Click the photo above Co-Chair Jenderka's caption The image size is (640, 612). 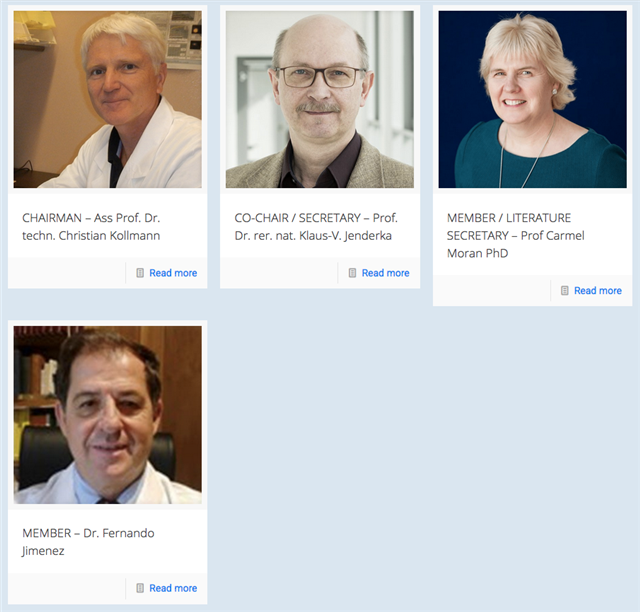coord(320,99)
